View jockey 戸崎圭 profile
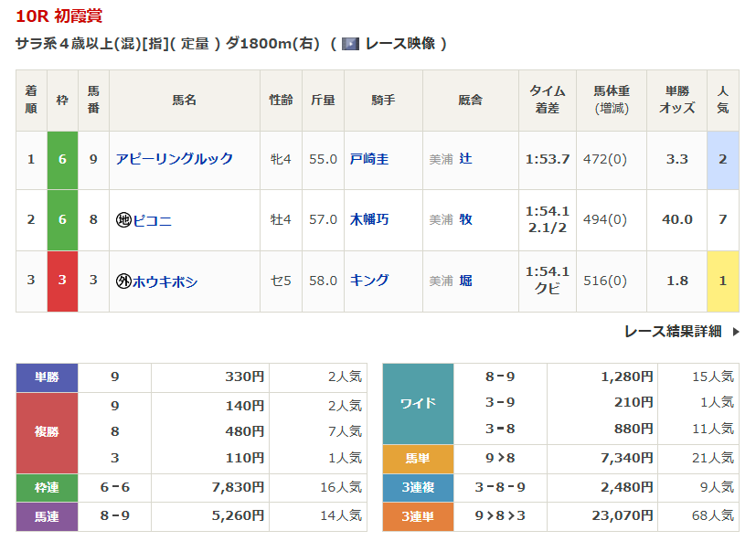Screen dimensions: 756x541 pos(369,159)
